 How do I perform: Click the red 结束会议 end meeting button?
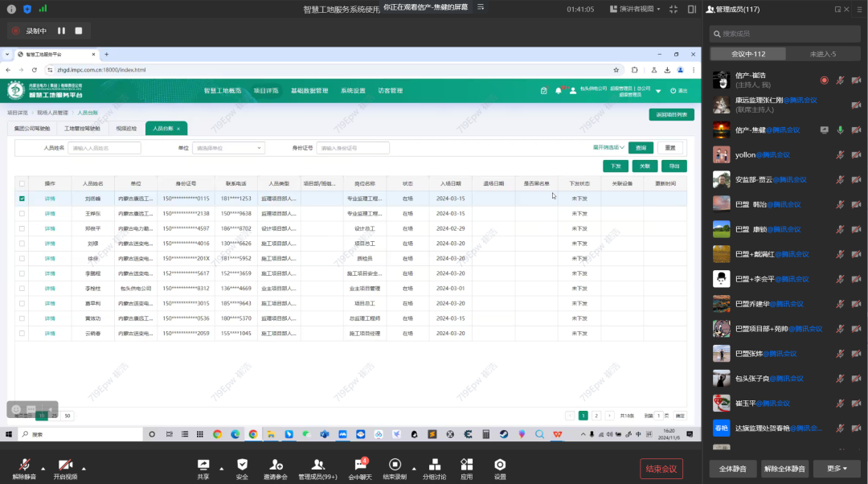click(661, 469)
